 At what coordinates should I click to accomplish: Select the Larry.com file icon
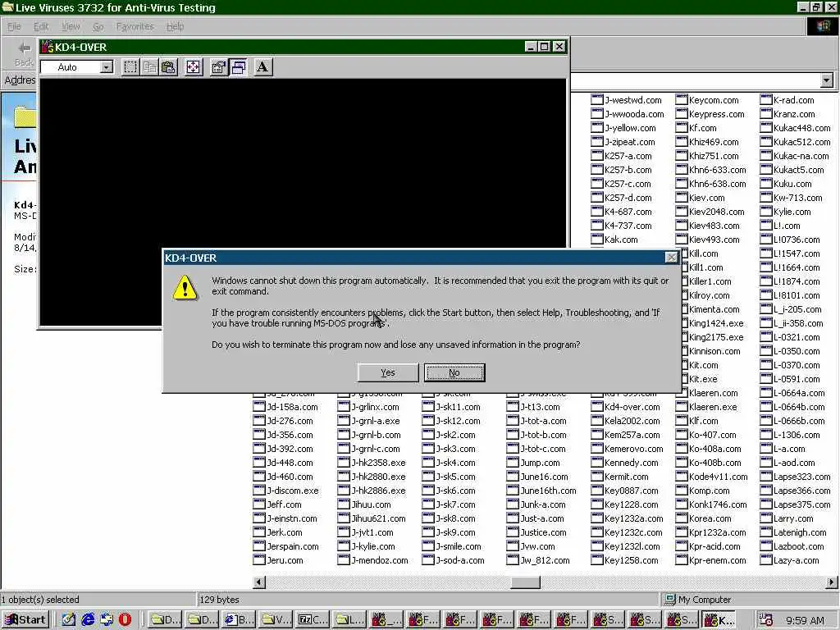(x=766, y=518)
